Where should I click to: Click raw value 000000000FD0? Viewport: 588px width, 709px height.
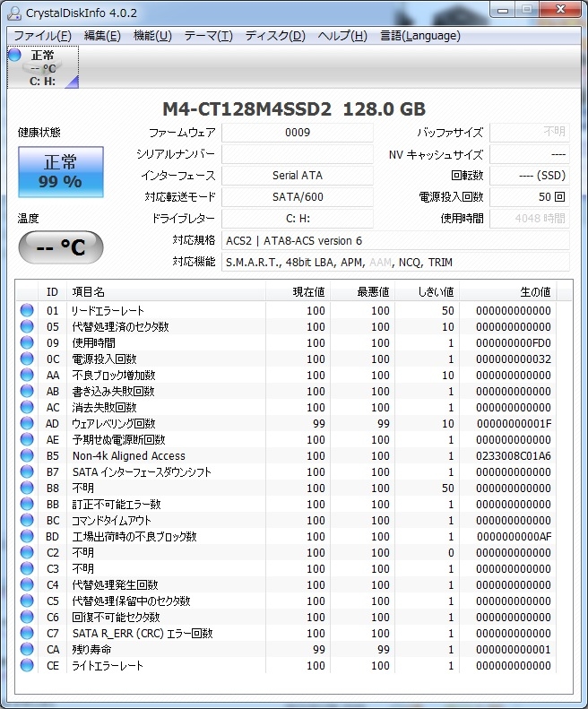pos(514,342)
